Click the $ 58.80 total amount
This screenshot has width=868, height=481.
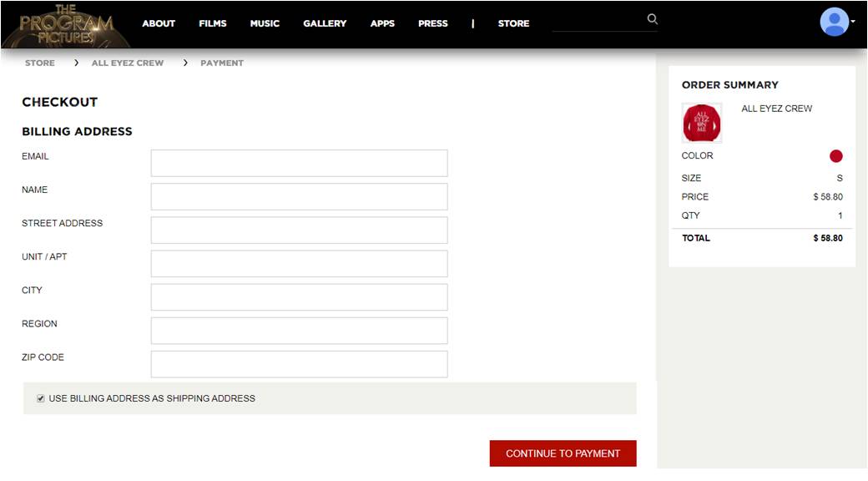tap(828, 238)
